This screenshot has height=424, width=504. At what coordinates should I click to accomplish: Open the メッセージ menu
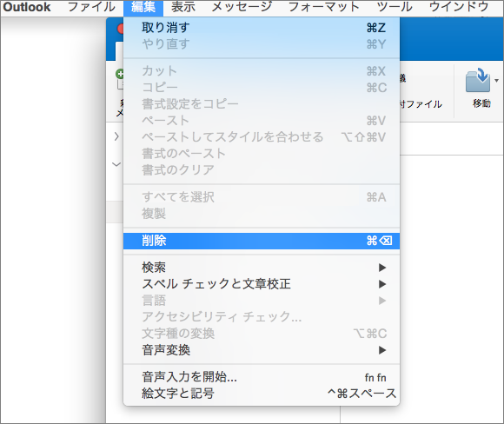[242, 7]
